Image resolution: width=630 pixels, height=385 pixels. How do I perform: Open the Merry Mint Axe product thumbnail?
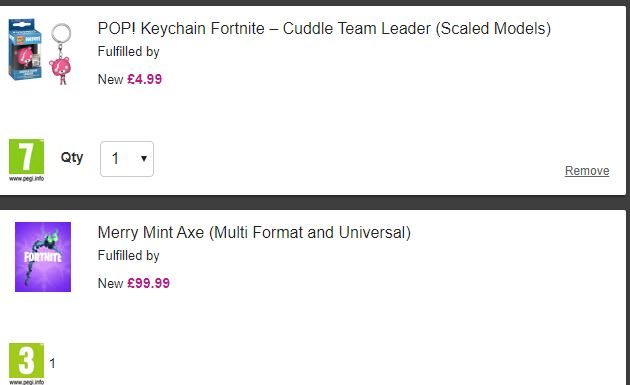click(43, 257)
